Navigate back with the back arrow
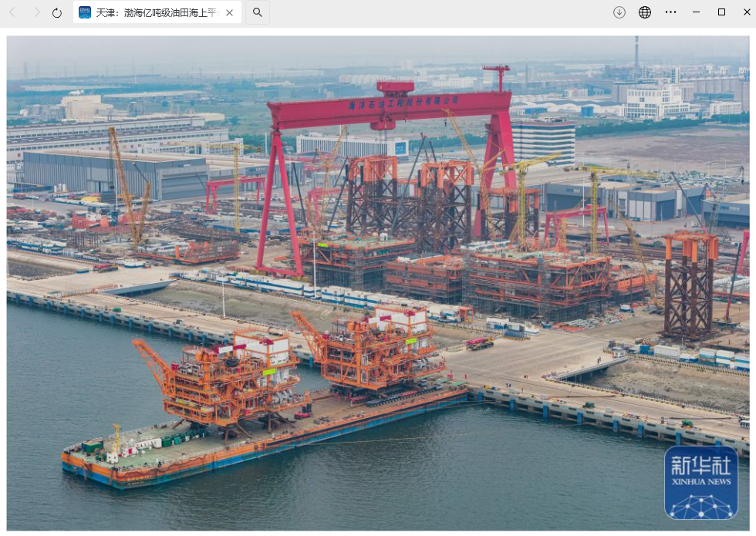Screen dimensions: 756x536 pyautogui.click(x=11, y=12)
